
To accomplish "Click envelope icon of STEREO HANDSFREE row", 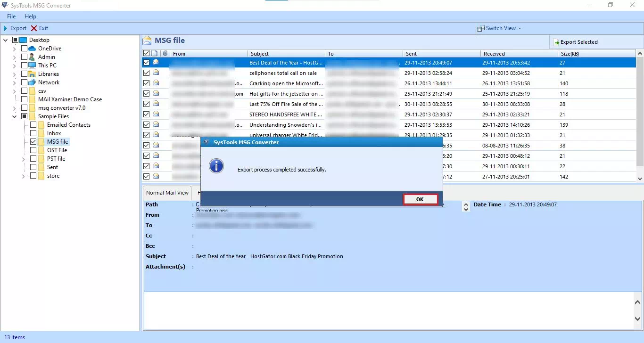I will pyautogui.click(x=156, y=114).
